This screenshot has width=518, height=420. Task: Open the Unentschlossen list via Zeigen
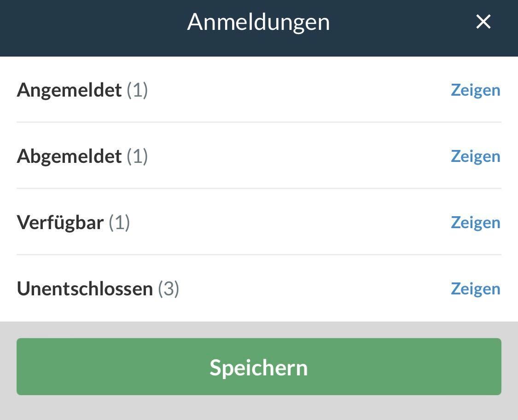pos(475,289)
